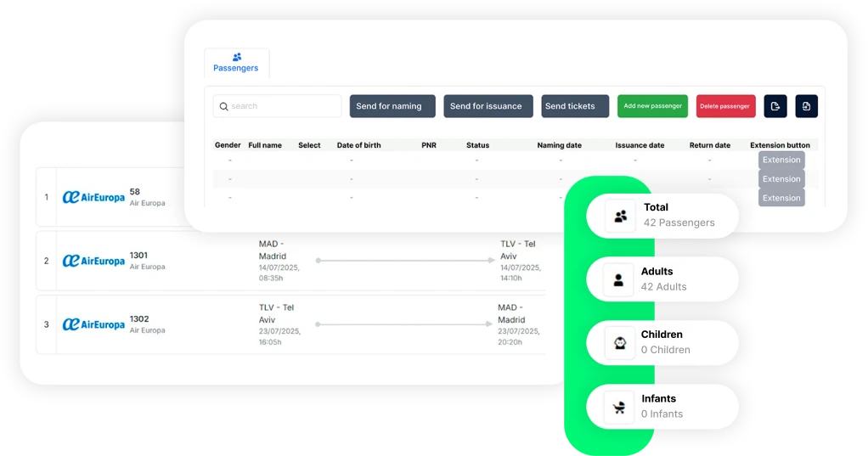This screenshot has width=868, height=456.
Task: Click the green Add new passenger button
Action: coord(652,106)
